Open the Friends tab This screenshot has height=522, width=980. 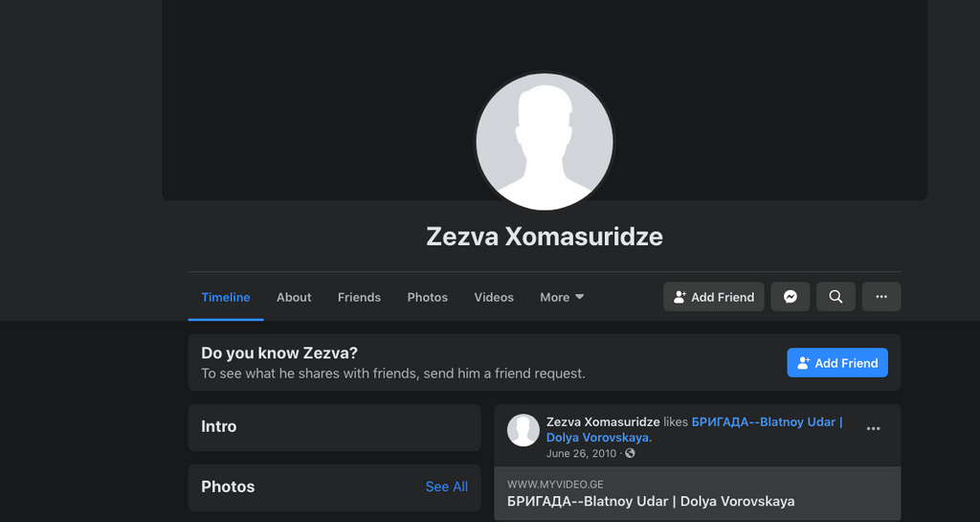coord(360,298)
